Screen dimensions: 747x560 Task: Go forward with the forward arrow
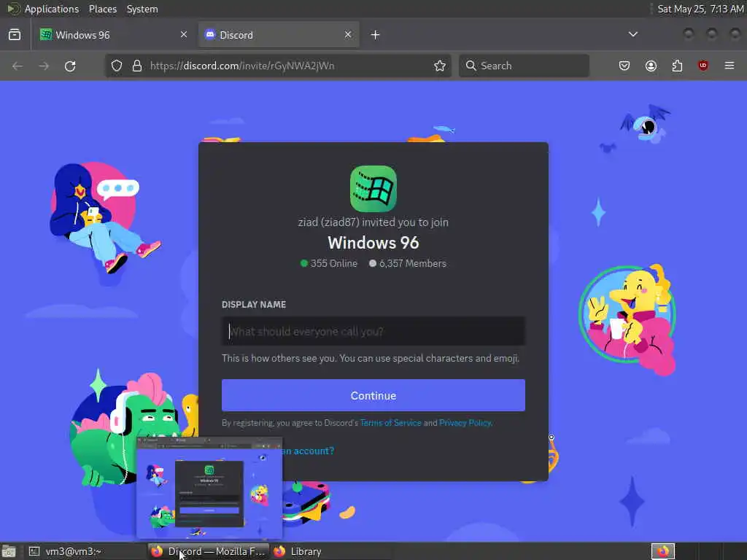(x=44, y=66)
